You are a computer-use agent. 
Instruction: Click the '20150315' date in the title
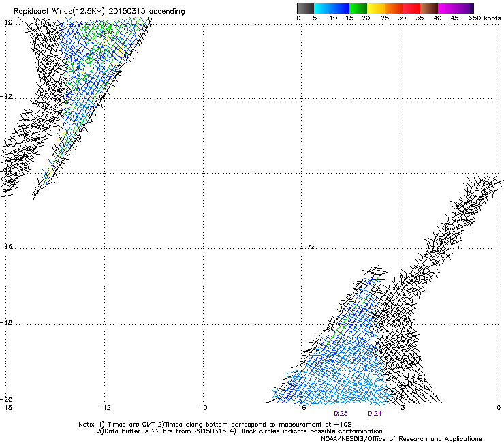click(127, 11)
